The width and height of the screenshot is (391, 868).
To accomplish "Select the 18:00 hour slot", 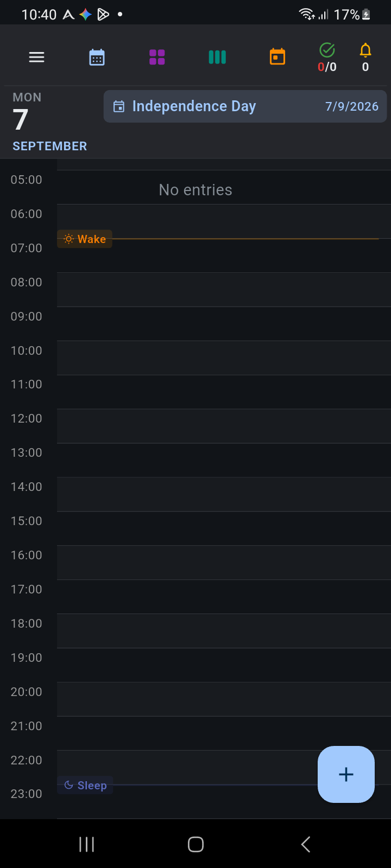I will coord(224,631).
